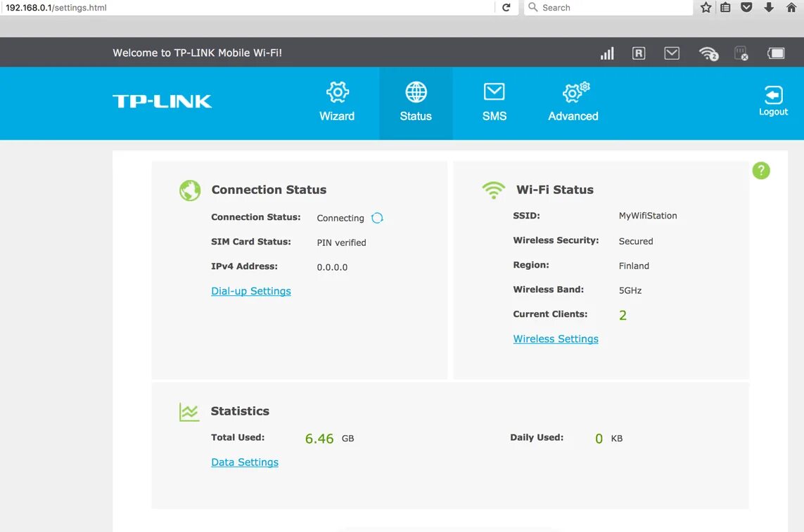
Task: Click the Pocket save icon
Action: [x=746, y=7]
